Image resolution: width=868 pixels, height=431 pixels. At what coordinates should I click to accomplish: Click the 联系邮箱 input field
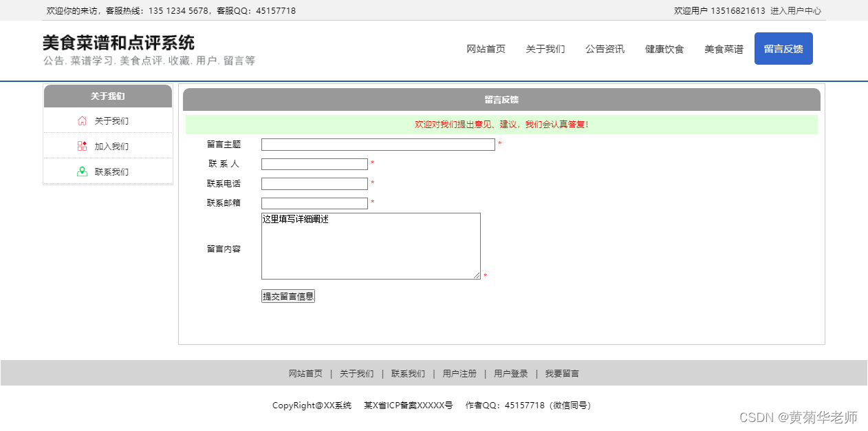pos(314,203)
